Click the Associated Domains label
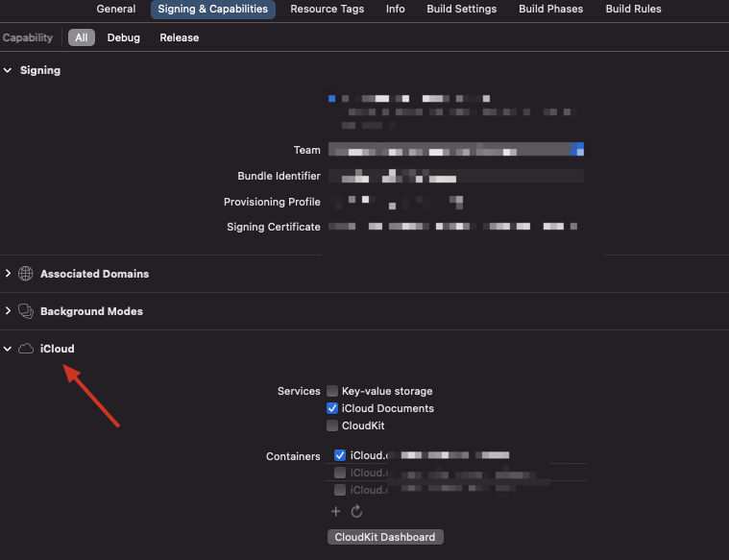The height and width of the screenshot is (560, 729). coord(94,274)
